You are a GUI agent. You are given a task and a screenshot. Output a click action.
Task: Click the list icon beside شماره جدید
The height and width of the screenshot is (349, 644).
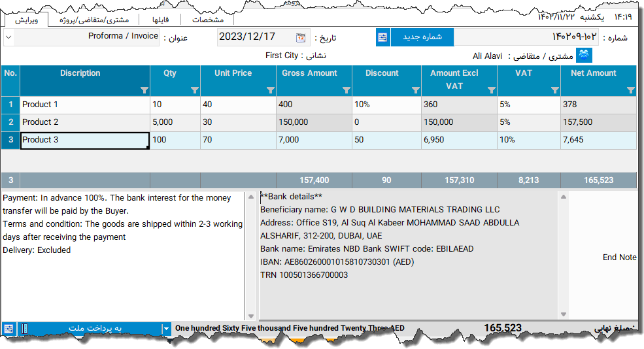(383, 37)
